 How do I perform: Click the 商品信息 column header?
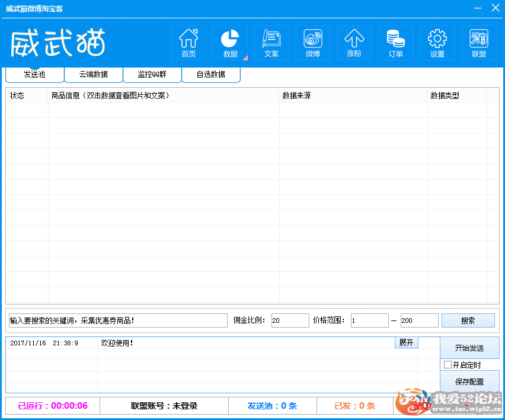tap(164, 95)
